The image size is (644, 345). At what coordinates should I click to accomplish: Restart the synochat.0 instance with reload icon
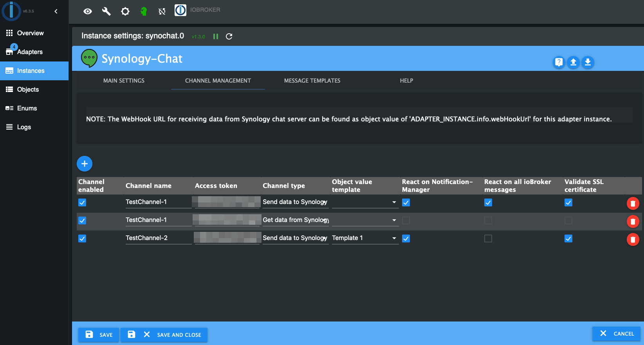(x=229, y=36)
